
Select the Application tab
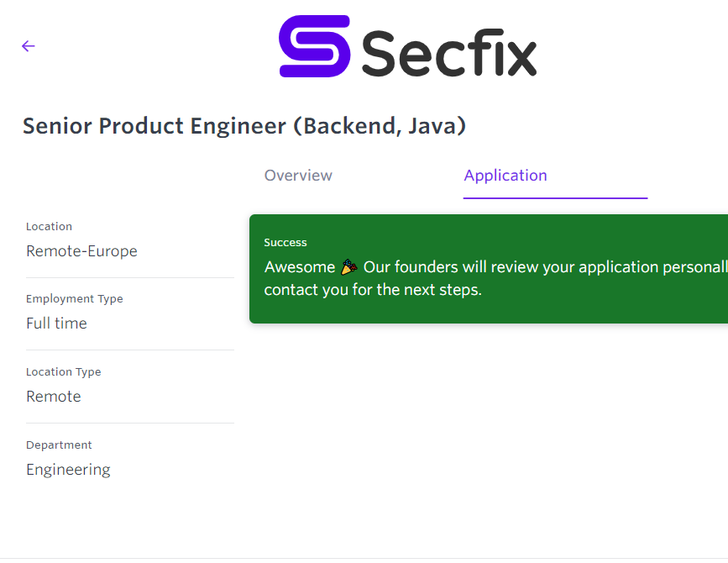click(x=505, y=176)
